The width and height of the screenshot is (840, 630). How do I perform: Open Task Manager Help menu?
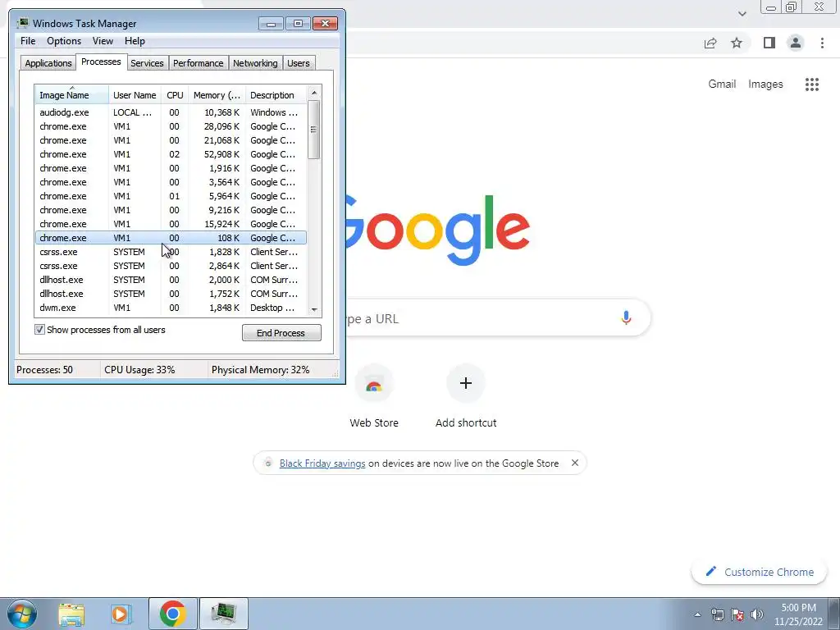click(135, 41)
